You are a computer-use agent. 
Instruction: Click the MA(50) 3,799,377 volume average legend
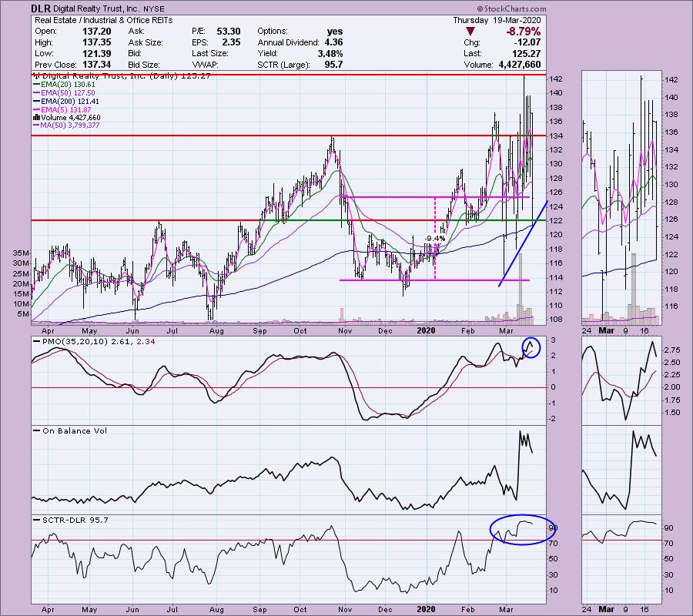click(x=66, y=126)
